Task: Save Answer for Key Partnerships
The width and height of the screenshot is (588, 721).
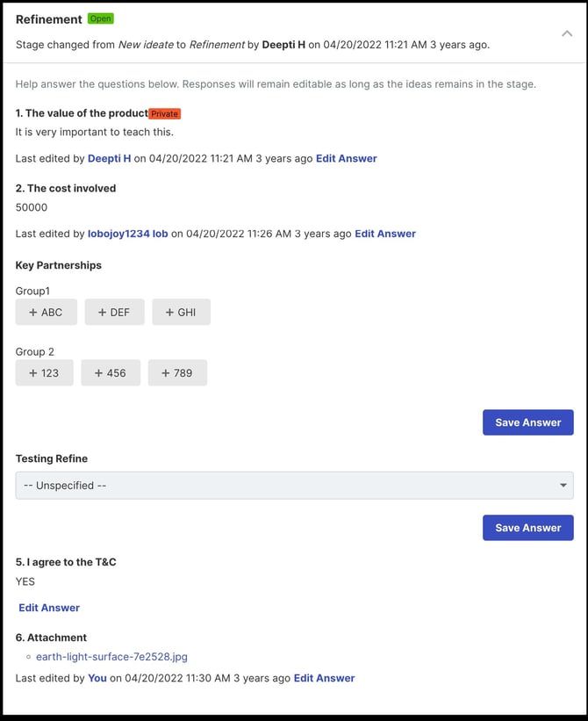Action: 527,422
